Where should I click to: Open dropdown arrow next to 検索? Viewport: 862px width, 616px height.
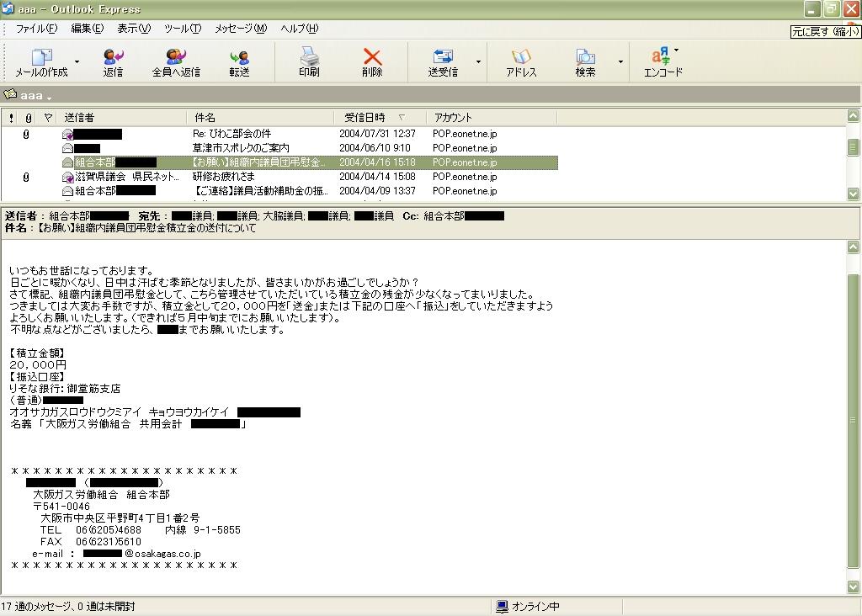tap(620, 61)
